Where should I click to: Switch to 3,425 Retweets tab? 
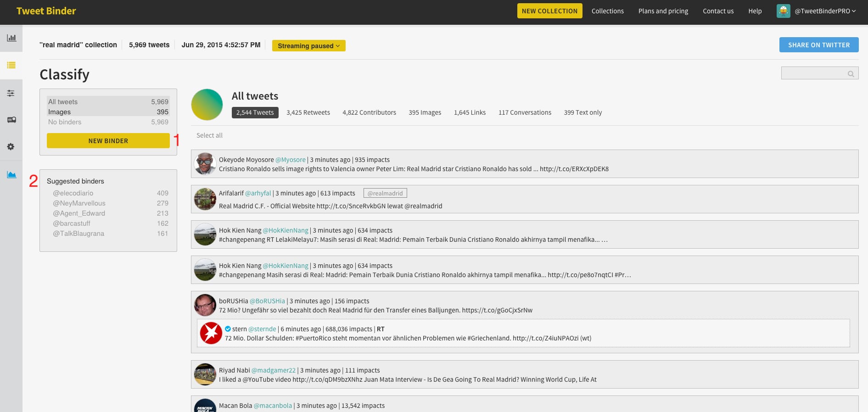click(x=308, y=112)
